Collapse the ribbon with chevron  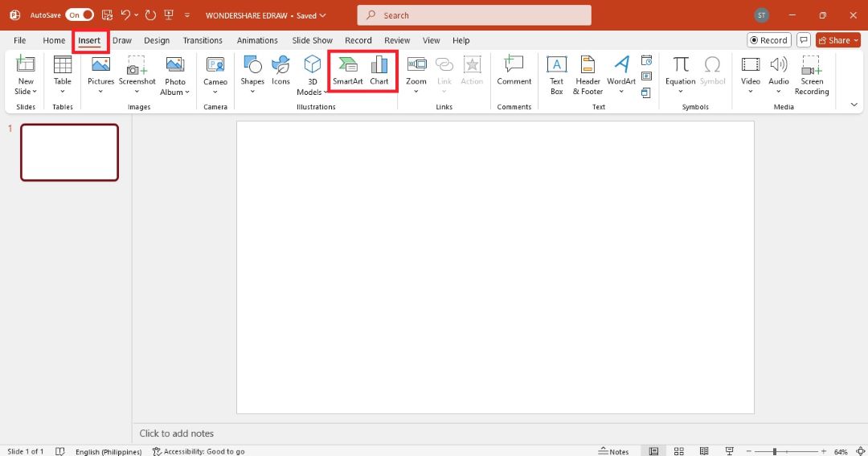[854, 105]
